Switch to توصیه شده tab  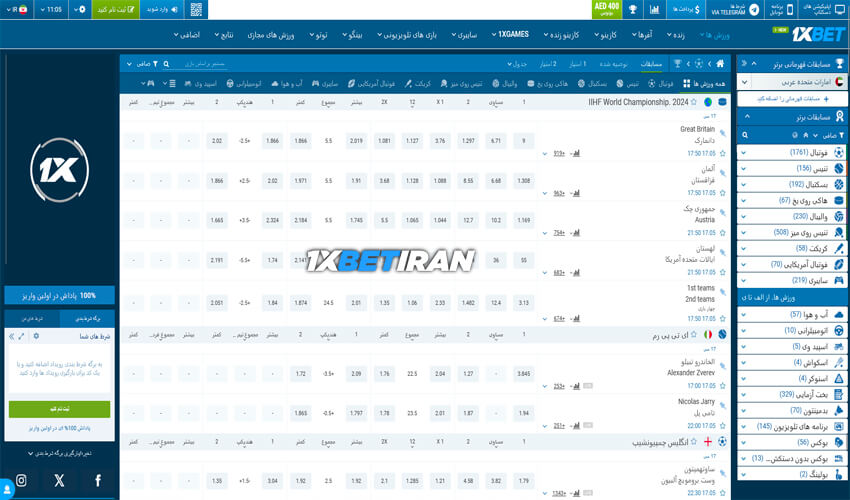(x=614, y=64)
